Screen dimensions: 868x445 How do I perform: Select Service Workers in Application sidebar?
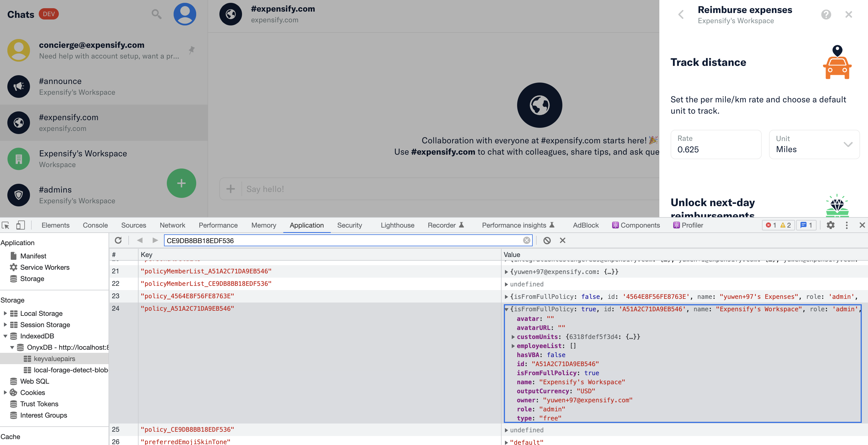click(44, 267)
